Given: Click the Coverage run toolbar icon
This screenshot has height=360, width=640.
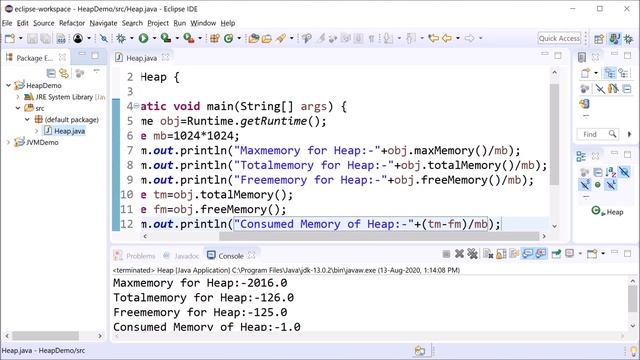Looking at the screenshot, I should pos(166,38).
